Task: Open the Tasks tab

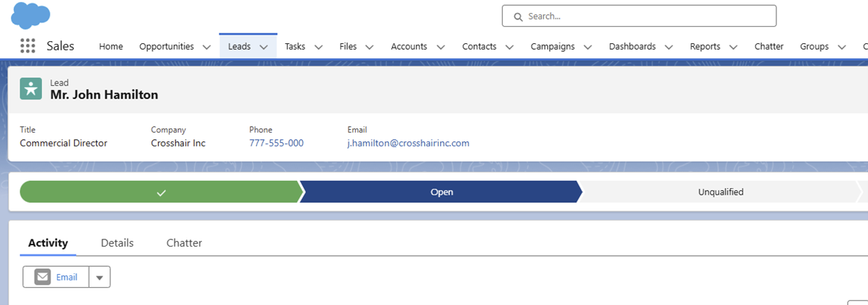Action: 295,46
